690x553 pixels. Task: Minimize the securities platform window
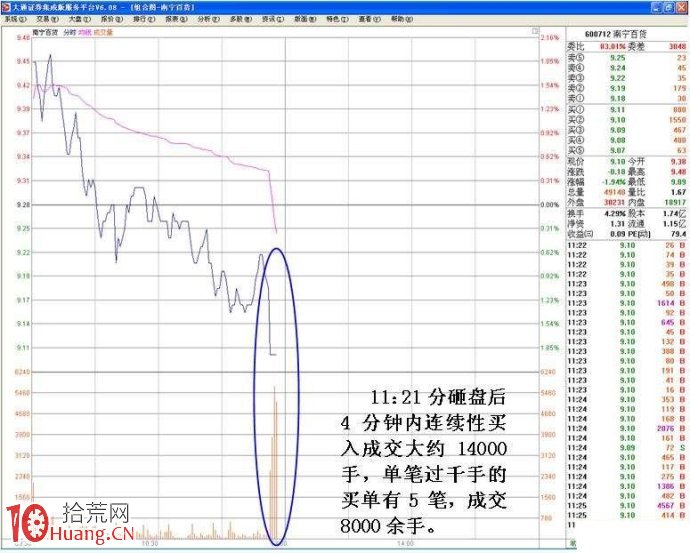(657, 7)
